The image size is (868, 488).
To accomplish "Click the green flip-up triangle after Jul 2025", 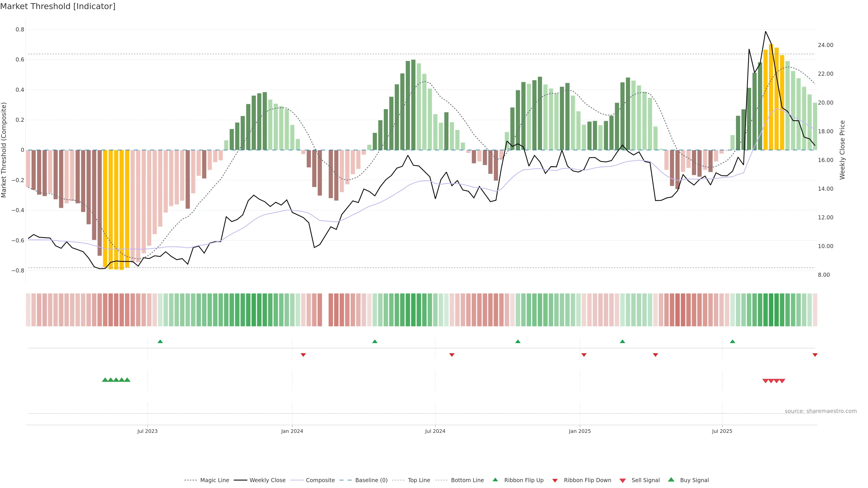I will 732,342.
